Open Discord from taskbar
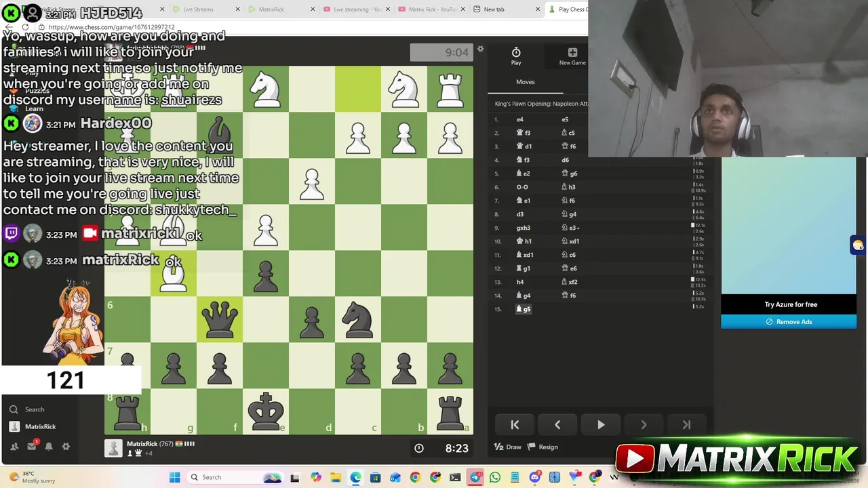This screenshot has width=868, height=488. [535, 477]
